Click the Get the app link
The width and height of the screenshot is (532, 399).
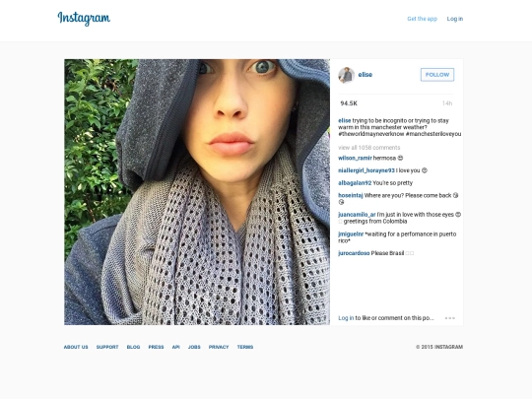pos(422,19)
